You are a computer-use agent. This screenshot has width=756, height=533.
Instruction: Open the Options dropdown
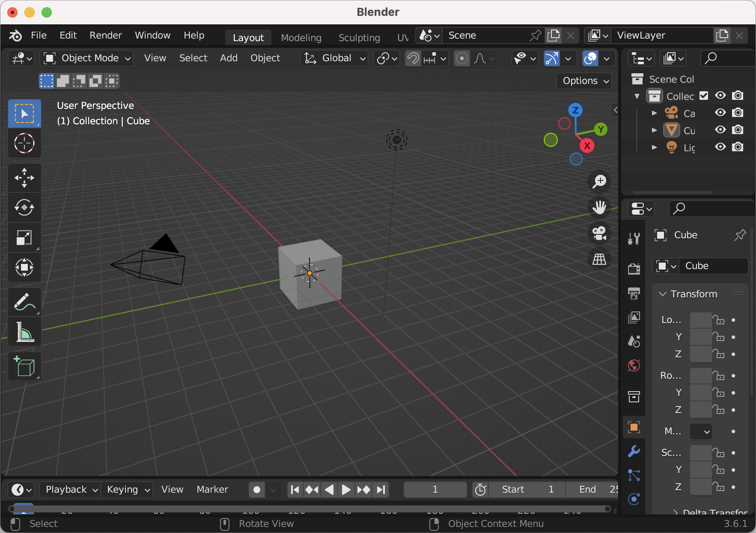[x=584, y=81]
